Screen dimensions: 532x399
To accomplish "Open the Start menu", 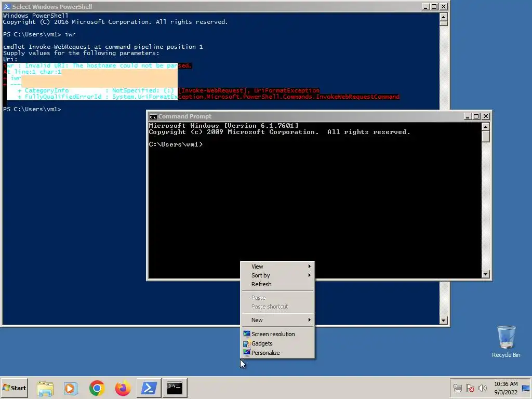I will [x=15, y=388].
